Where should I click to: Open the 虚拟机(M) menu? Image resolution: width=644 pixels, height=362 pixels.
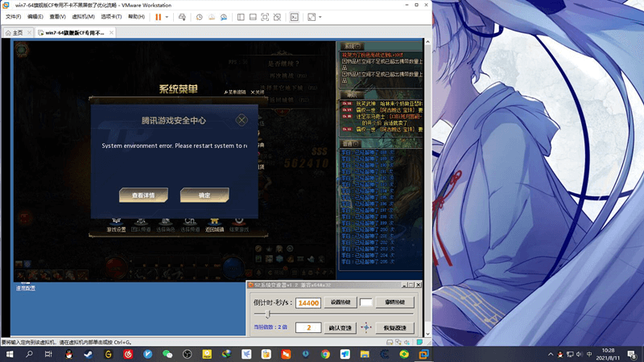(x=84, y=17)
